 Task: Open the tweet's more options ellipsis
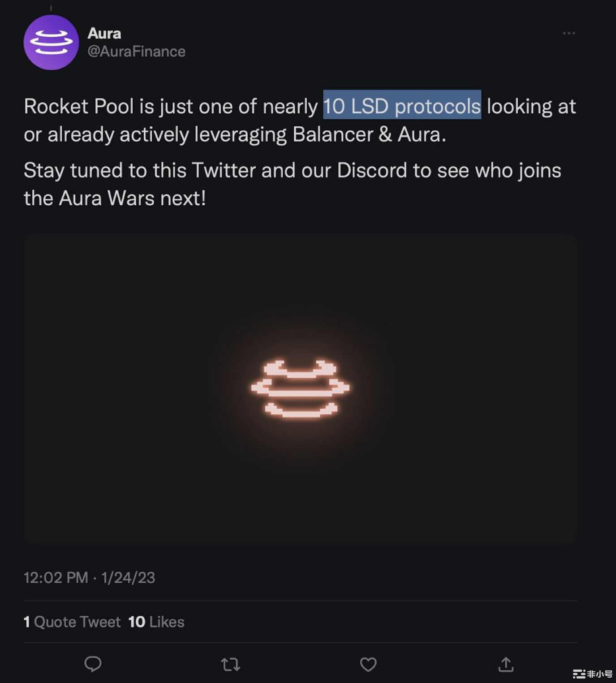click(569, 34)
